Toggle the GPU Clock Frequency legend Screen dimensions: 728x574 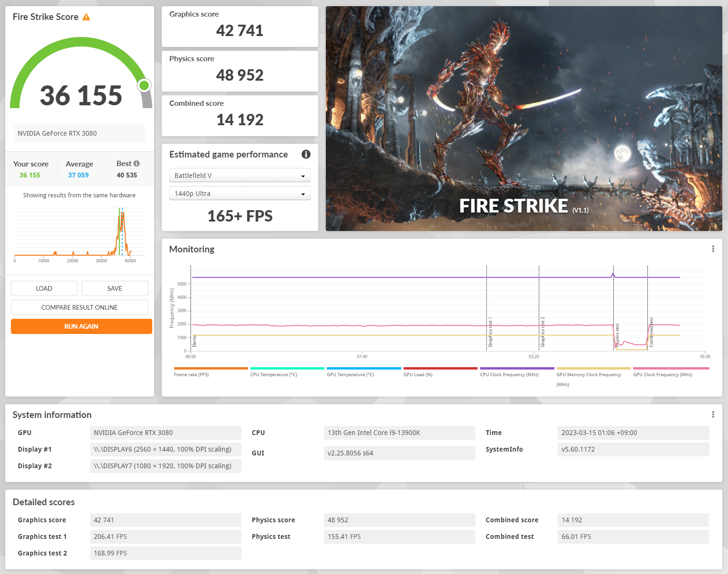(671, 371)
